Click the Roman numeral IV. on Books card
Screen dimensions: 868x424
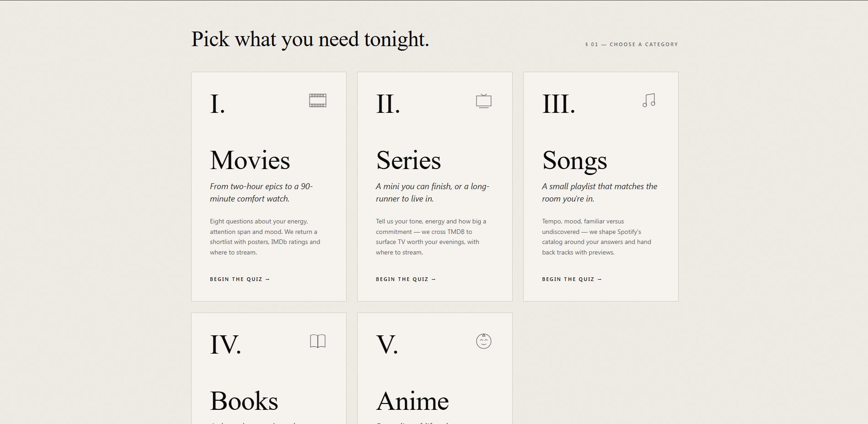click(x=225, y=345)
